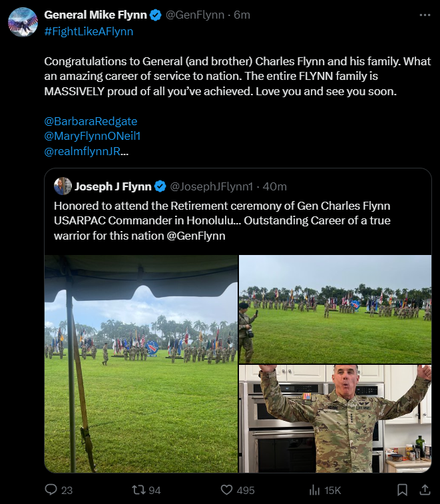Click General Mike Flynn's eagle profile avatar
The height and width of the screenshot is (504, 440).
click(x=22, y=21)
